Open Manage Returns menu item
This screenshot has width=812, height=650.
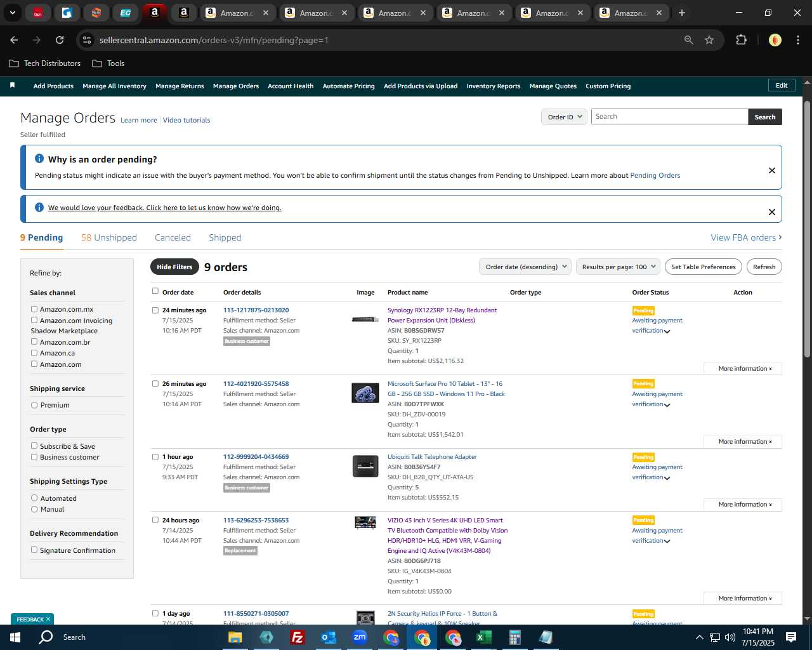click(180, 86)
